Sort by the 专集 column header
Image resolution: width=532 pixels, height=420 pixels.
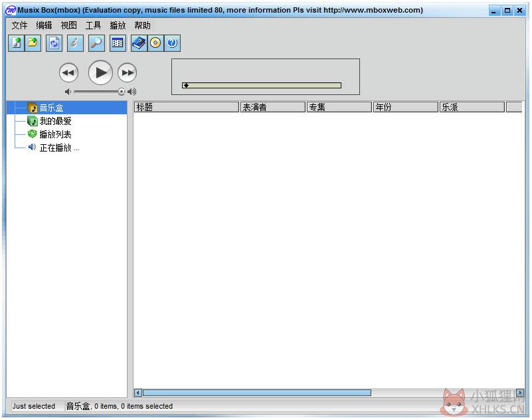(339, 107)
